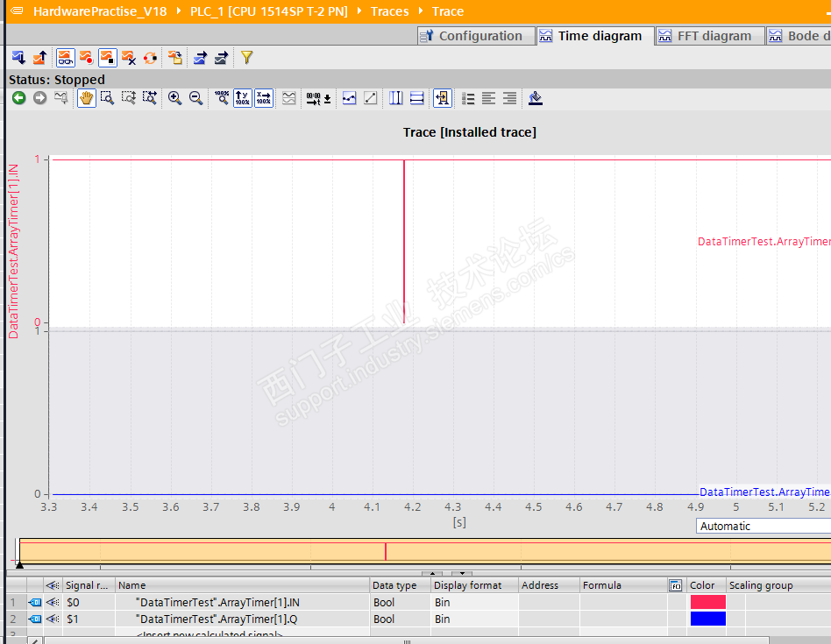This screenshot has width=831, height=644.
Task: Click the Scaling group column header
Action: click(778, 585)
